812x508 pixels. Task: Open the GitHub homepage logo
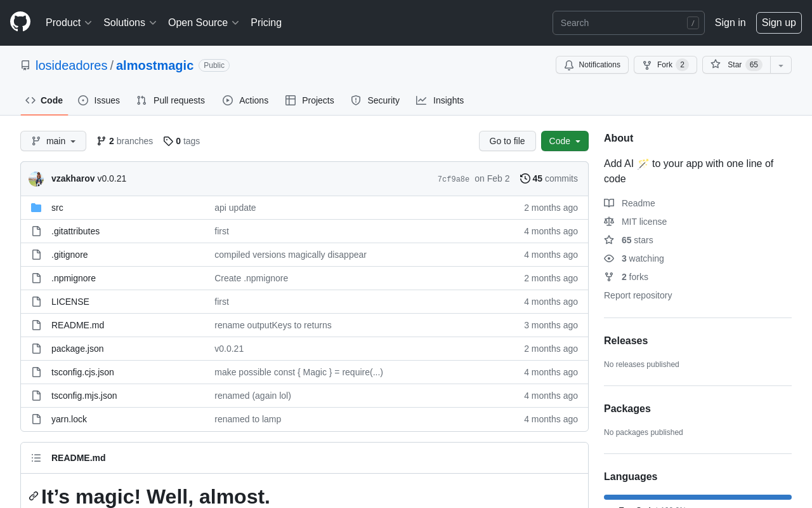click(x=20, y=22)
